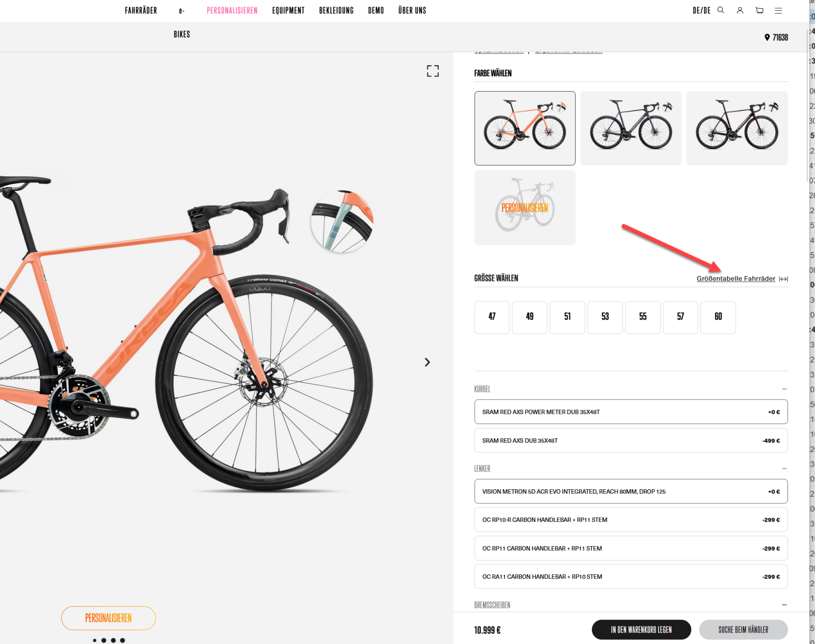Open the shopping cart icon
815x644 pixels.
coord(759,10)
